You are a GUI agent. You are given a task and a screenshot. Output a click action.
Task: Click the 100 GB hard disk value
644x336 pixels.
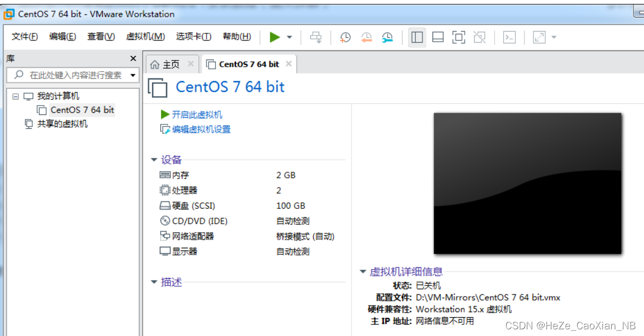pos(291,206)
